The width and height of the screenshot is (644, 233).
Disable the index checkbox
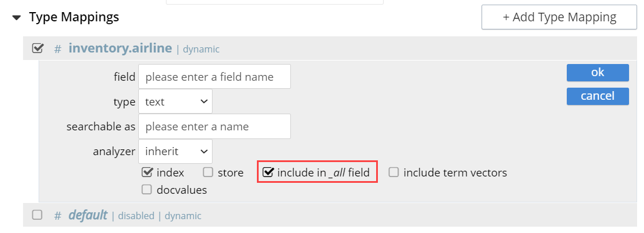click(146, 172)
